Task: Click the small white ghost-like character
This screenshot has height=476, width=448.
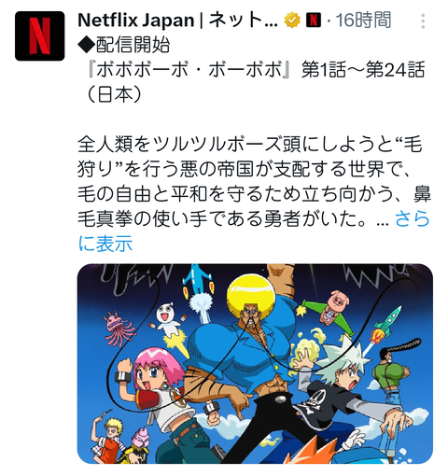Action: [x=167, y=320]
